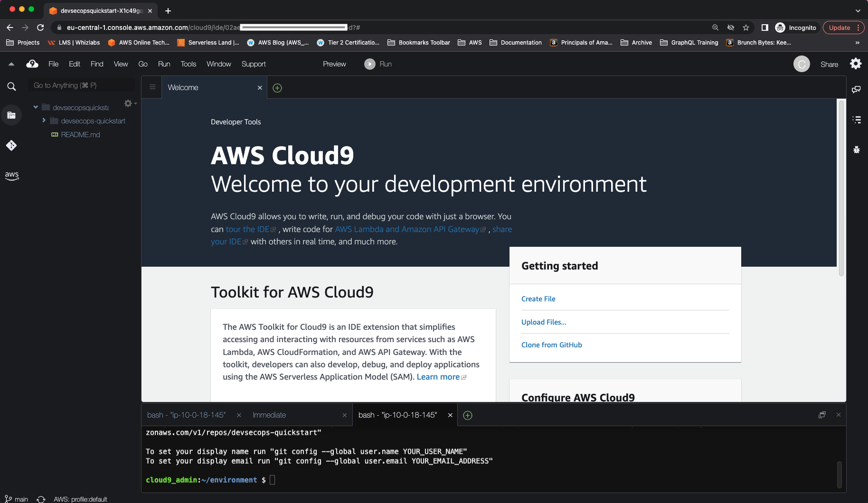Maximize the terminal console pane
This screenshot has height=503, width=868.
[822, 415]
